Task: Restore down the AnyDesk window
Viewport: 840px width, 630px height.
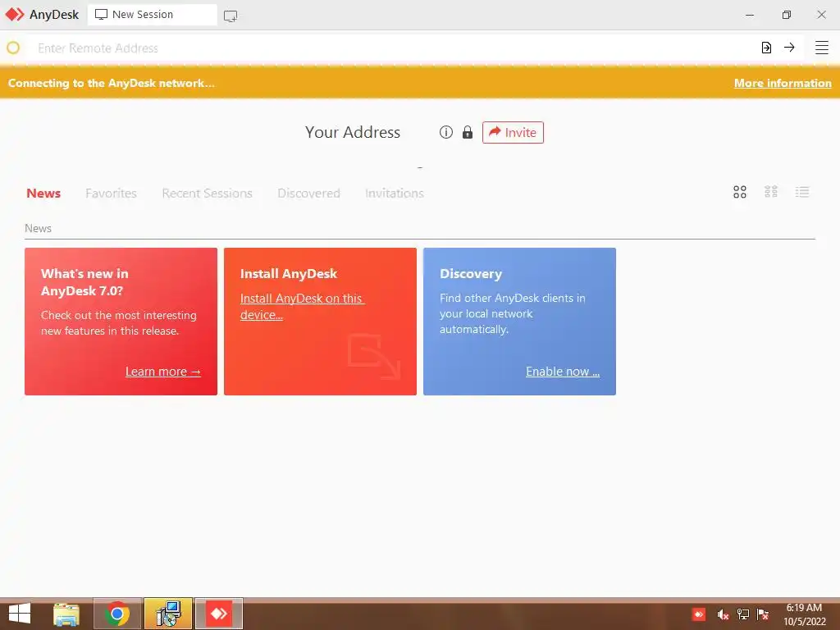Action: pyautogui.click(x=787, y=15)
